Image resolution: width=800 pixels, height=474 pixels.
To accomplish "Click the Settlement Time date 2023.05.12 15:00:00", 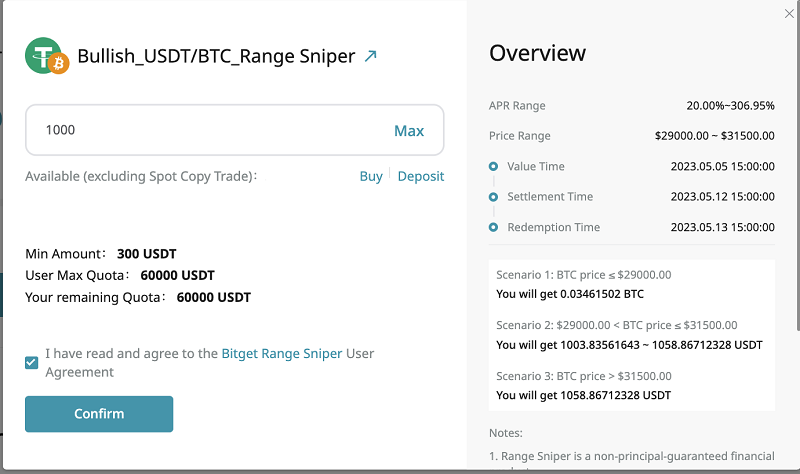I will pos(722,196).
